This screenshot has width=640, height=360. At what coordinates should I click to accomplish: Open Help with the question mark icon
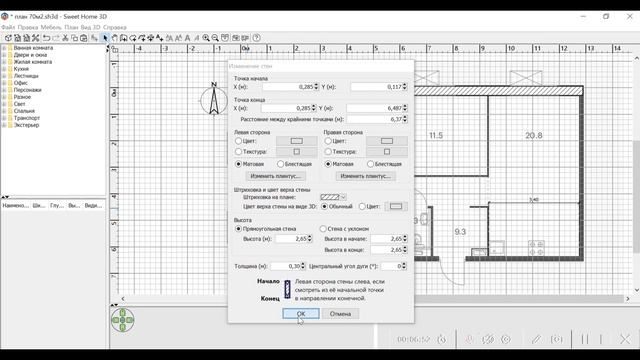tap(256, 38)
